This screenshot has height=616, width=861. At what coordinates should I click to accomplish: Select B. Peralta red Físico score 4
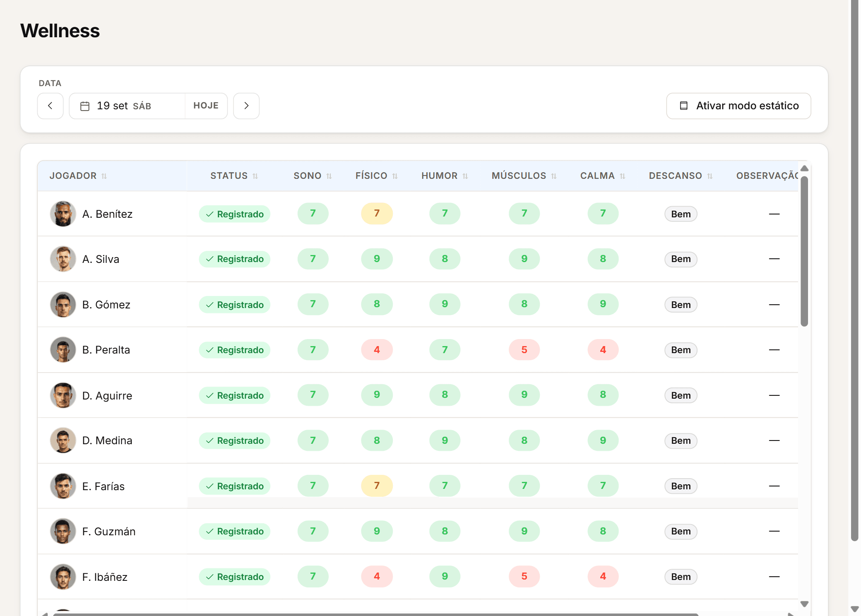377,350
